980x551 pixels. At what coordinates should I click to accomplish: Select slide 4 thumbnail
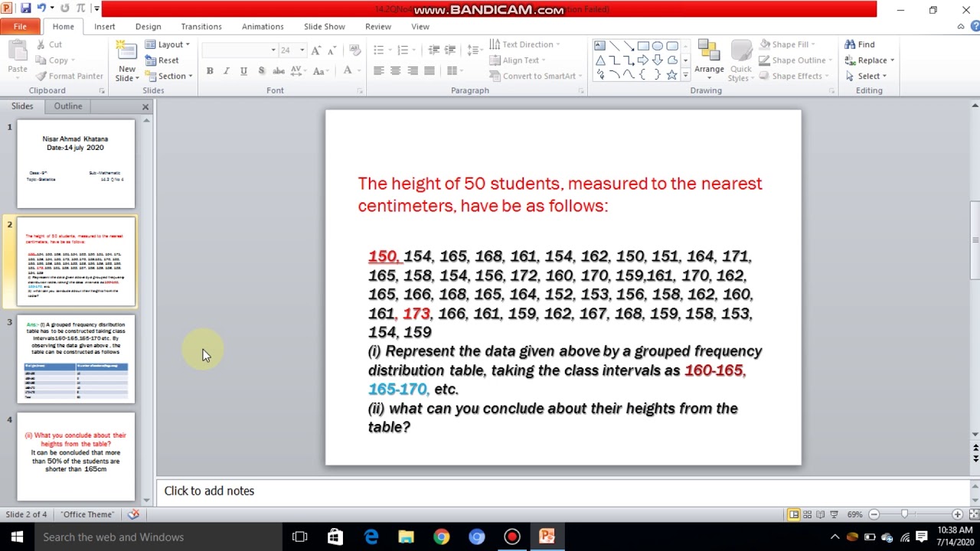point(76,457)
